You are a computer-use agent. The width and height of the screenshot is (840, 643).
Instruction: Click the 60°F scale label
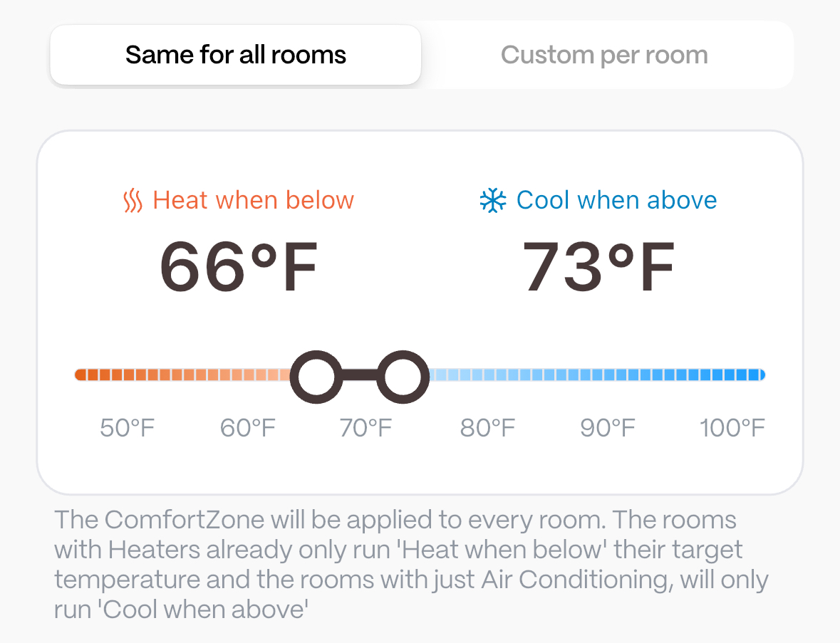(x=248, y=429)
